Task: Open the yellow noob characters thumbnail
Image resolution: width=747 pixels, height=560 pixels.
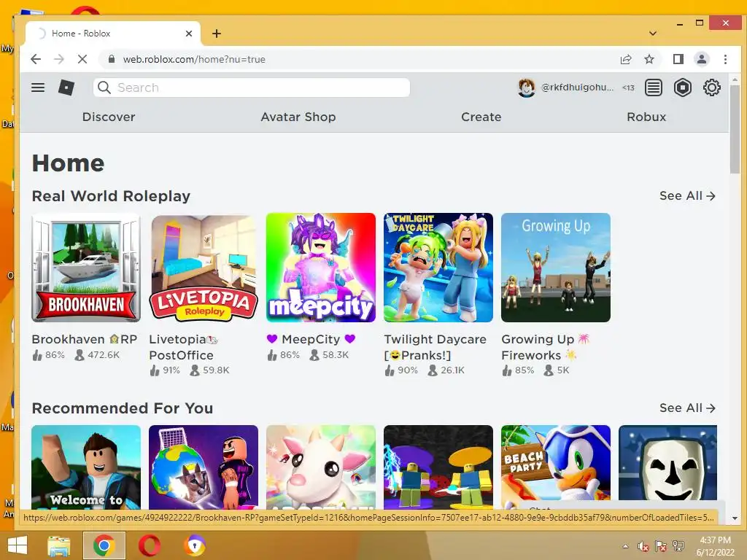Action: (x=438, y=467)
